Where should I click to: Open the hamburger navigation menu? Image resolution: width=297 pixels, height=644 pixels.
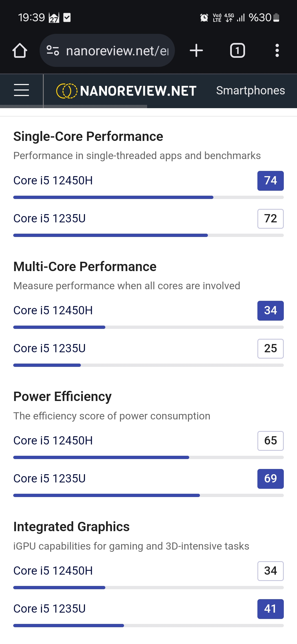click(21, 90)
